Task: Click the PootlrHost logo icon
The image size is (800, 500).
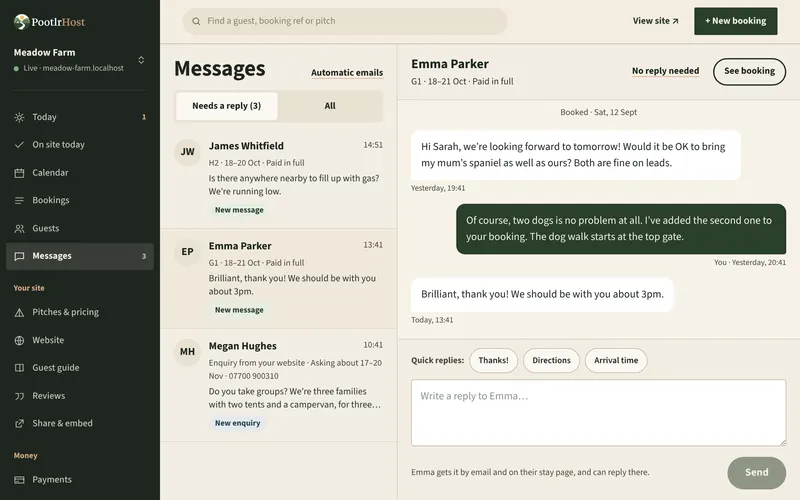Action: [x=21, y=21]
